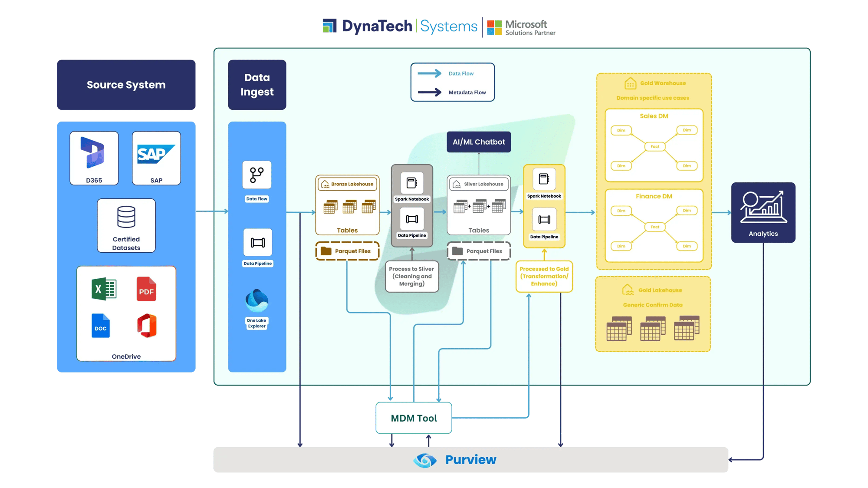Click the Tables label under Bronze Lakehouse
This screenshot has width=868, height=488.
pyautogui.click(x=347, y=231)
